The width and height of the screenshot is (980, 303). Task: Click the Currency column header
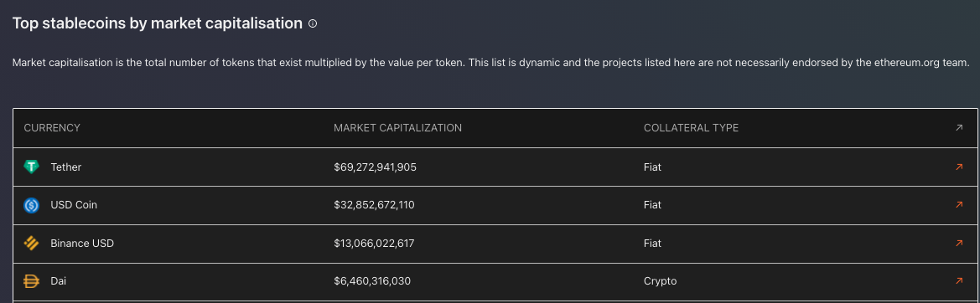[52, 128]
